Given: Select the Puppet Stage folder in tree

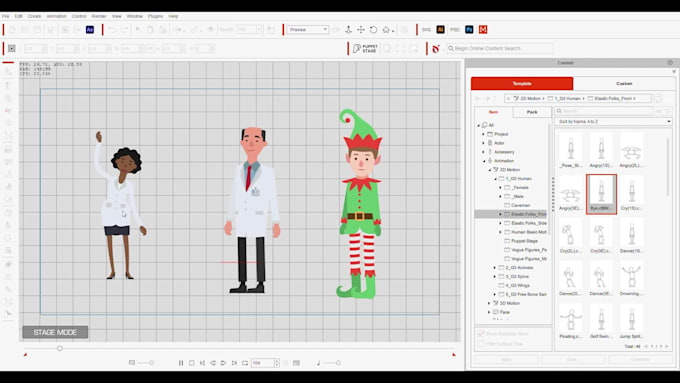Looking at the screenshot, I should click(x=521, y=241).
